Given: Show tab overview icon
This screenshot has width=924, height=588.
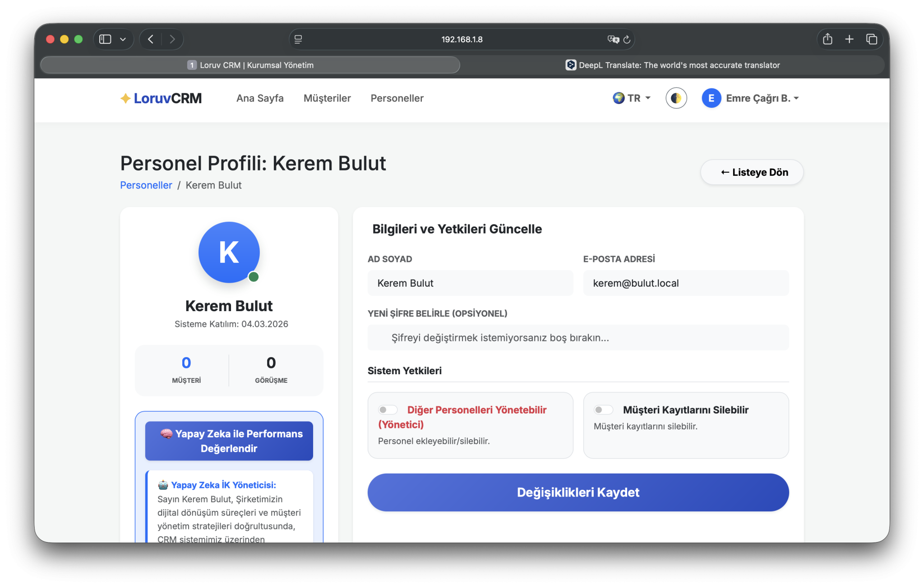Looking at the screenshot, I should click(x=871, y=39).
